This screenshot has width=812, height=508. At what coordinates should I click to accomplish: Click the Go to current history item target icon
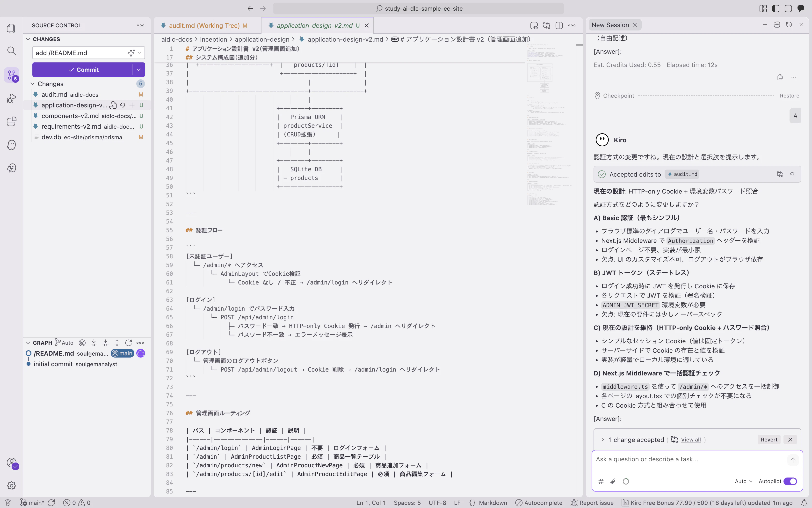click(82, 343)
